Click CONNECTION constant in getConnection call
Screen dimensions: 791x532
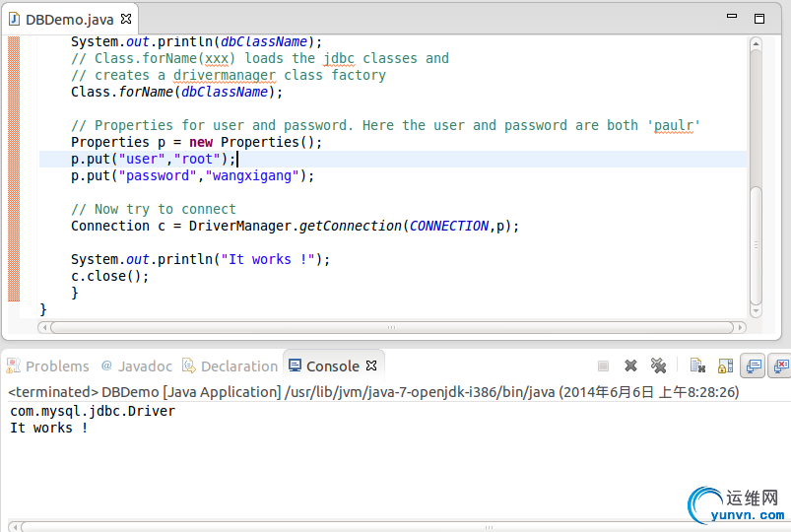coord(449,226)
